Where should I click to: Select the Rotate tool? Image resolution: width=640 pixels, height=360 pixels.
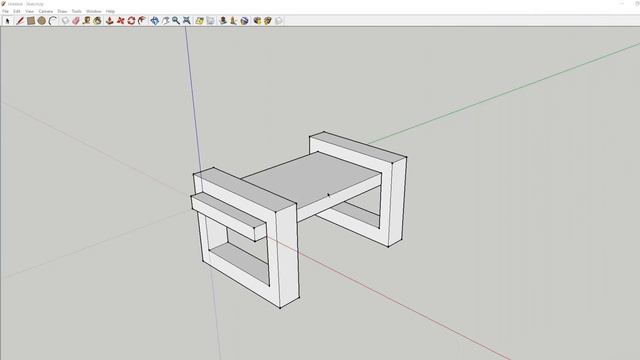(x=131, y=20)
